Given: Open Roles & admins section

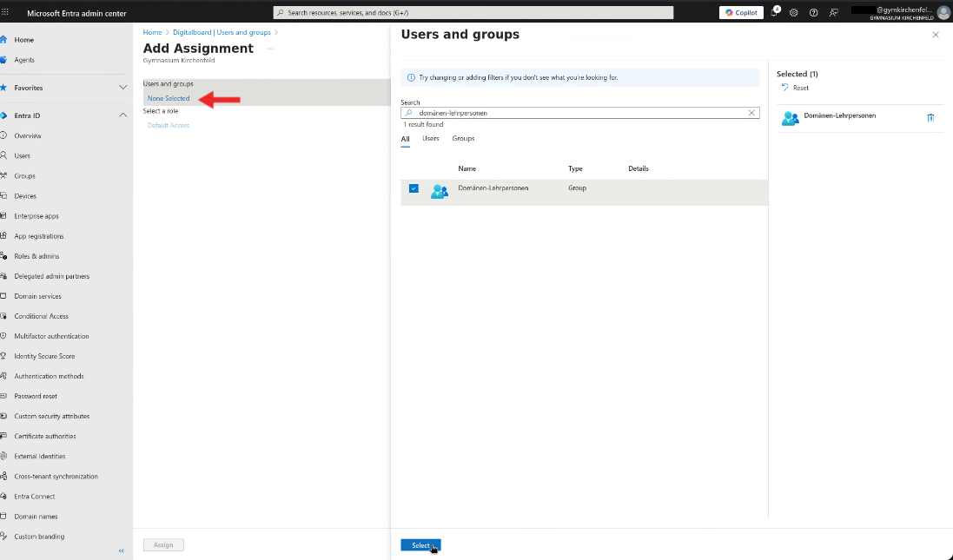Looking at the screenshot, I should point(38,255).
